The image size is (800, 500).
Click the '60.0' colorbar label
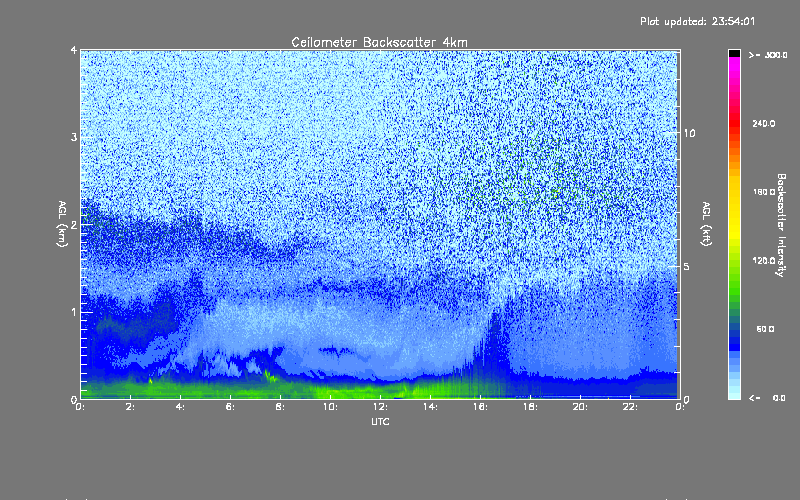coord(765,329)
